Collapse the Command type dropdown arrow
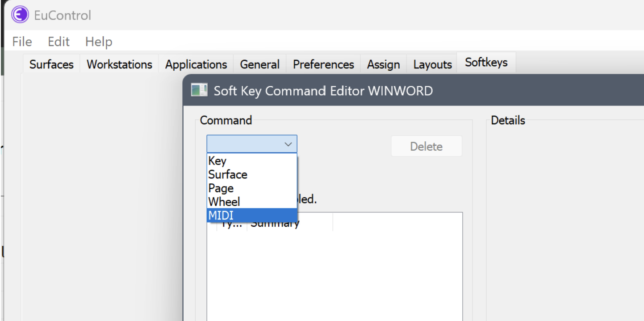Screen dimensions: 644x321 (x=288, y=144)
